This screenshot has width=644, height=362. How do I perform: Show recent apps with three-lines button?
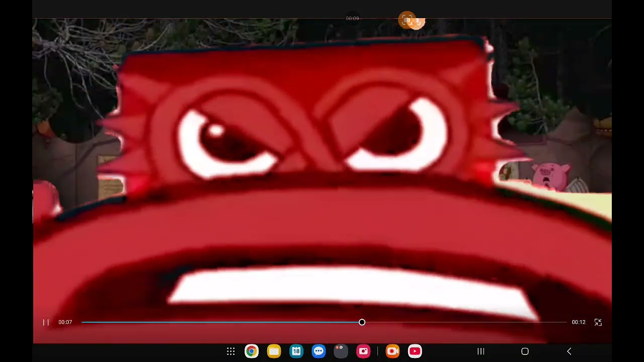tap(480, 351)
